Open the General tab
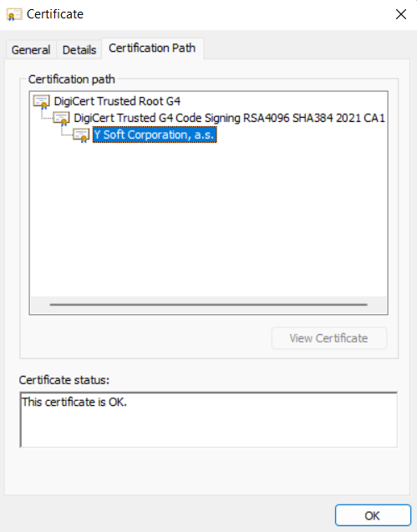The height and width of the screenshot is (532, 417). coord(31,50)
